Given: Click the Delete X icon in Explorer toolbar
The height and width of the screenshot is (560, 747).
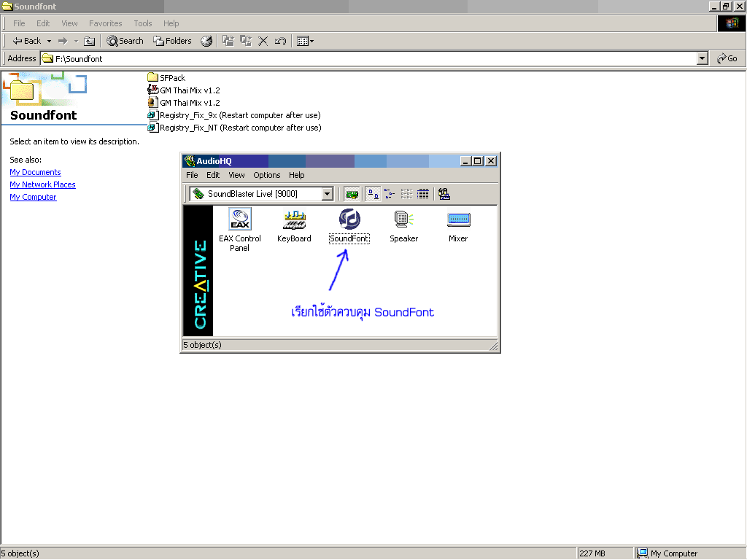Looking at the screenshot, I should pos(263,41).
